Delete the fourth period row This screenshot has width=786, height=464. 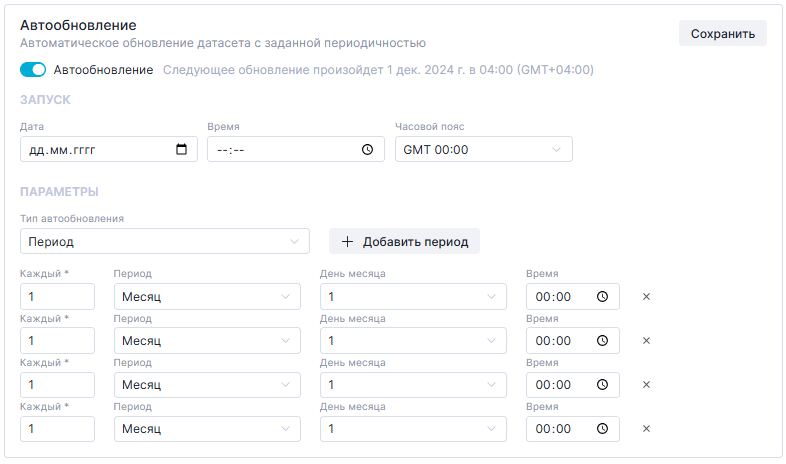click(646, 429)
